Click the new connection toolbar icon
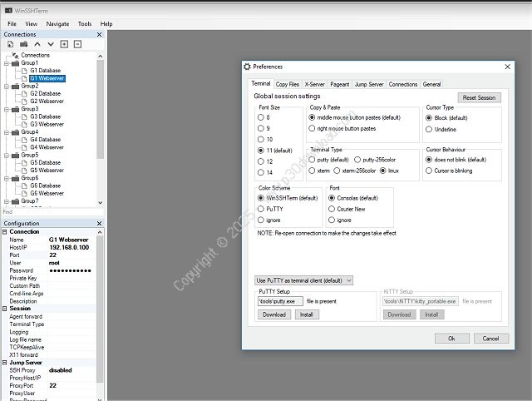 (x=11, y=44)
